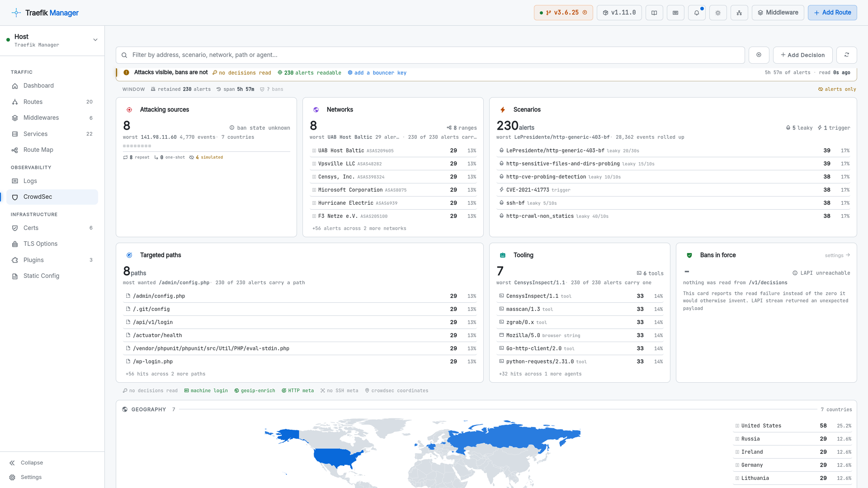Click the Scenarios lightning bolt icon
The width and height of the screenshot is (868, 488).
tap(503, 110)
